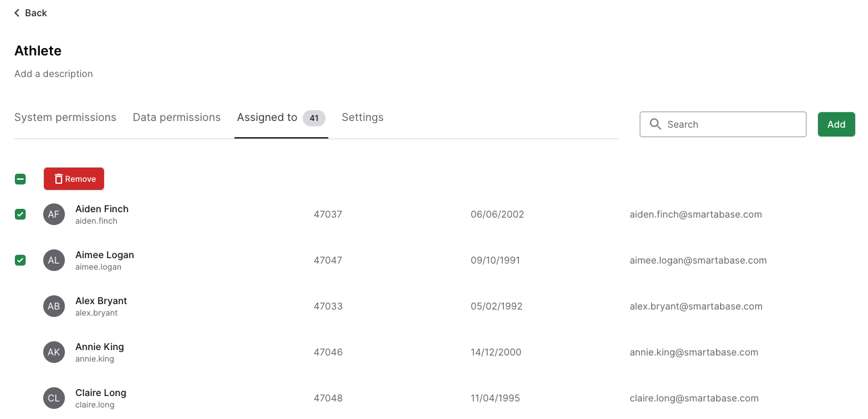868x419 pixels.
Task: Toggle the select-all header checkbox
Action: point(20,179)
